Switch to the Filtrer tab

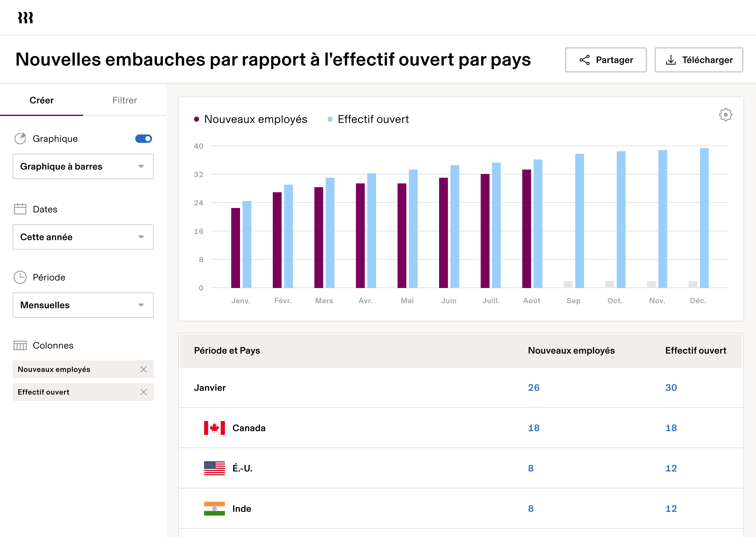point(124,100)
